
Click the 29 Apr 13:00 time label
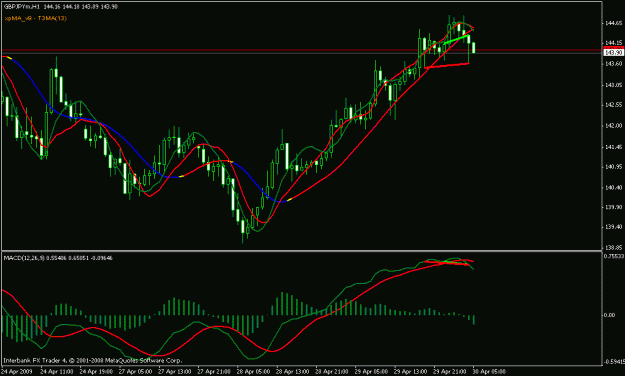tap(411, 371)
